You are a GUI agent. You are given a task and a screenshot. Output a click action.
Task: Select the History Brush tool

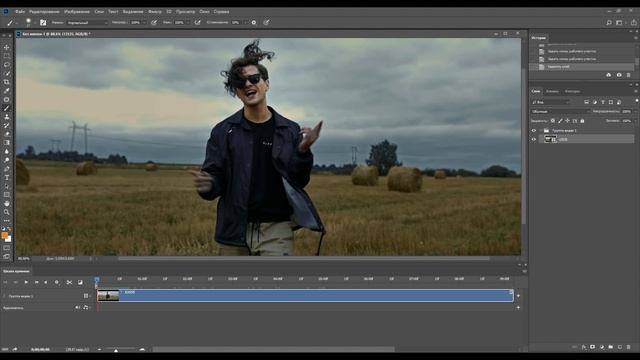point(7,125)
